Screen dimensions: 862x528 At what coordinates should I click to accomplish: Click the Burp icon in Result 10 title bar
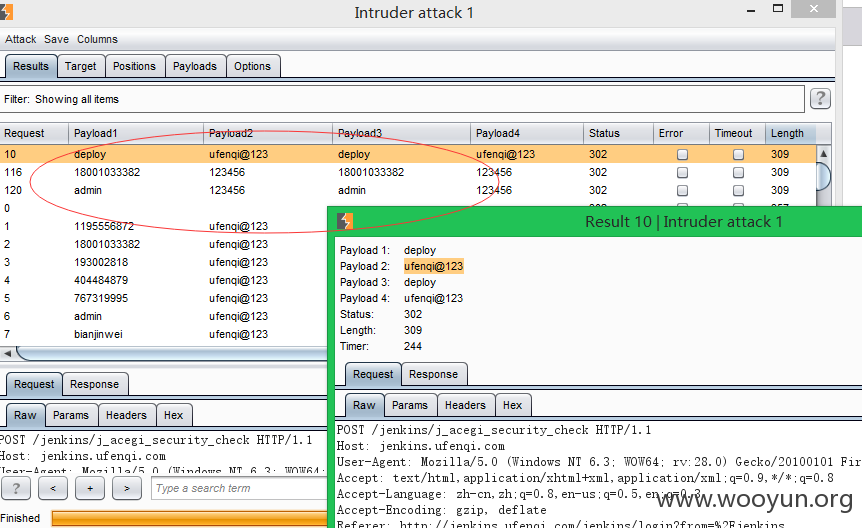pyautogui.click(x=345, y=221)
